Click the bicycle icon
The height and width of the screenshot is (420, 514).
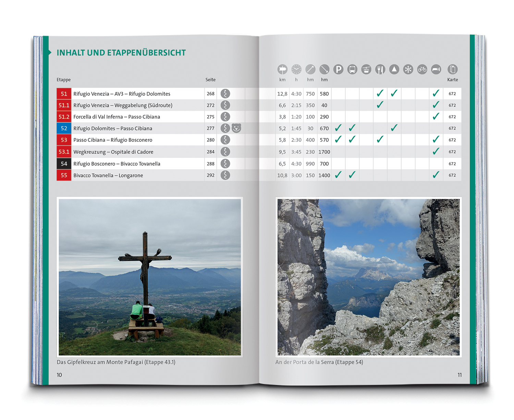(422, 70)
